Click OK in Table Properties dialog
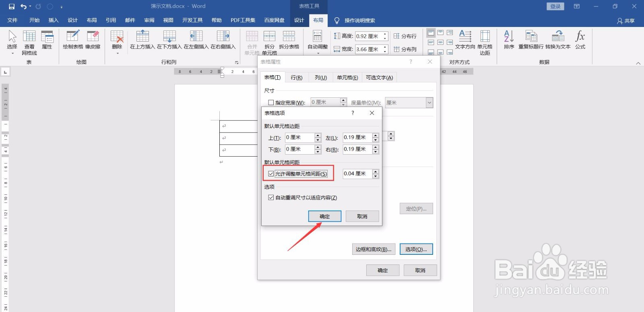This screenshot has height=312, width=644. tap(383, 270)
